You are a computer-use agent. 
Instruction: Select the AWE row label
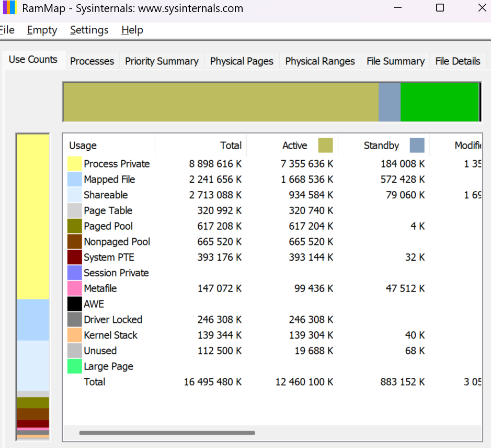94,304
